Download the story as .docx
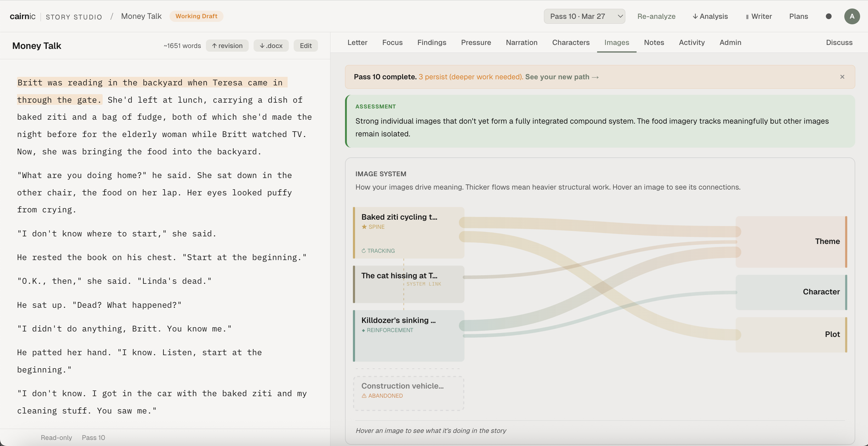 click(x=271, y=46)
